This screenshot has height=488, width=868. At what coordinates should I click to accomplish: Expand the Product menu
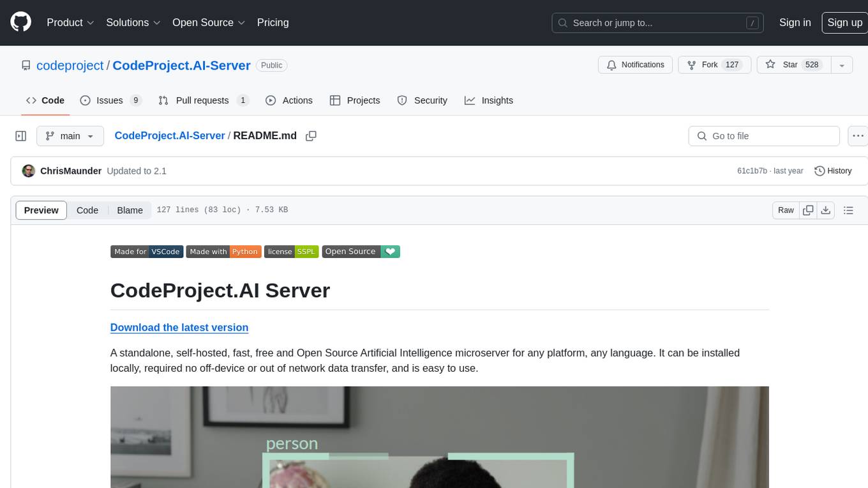pos(70,22)
